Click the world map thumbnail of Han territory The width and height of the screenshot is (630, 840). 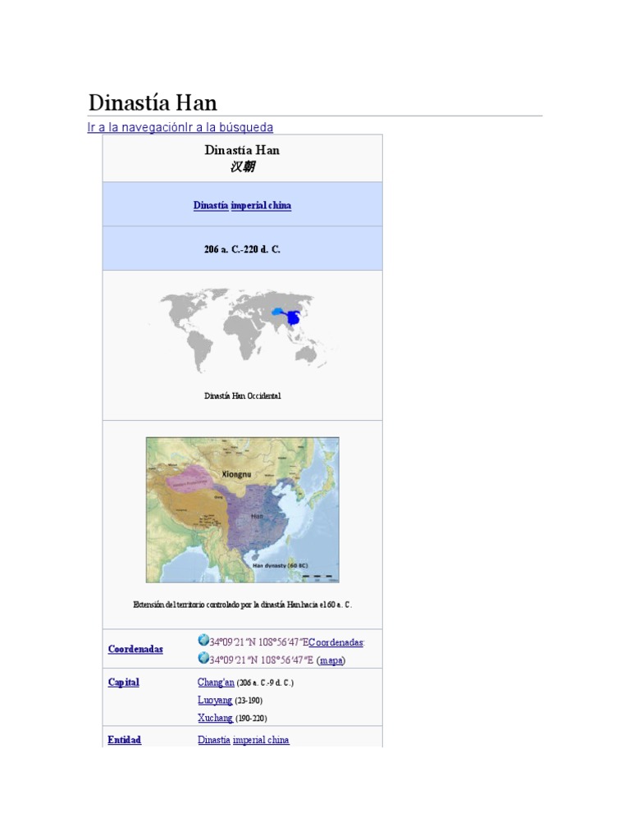[x=243, y=331]
